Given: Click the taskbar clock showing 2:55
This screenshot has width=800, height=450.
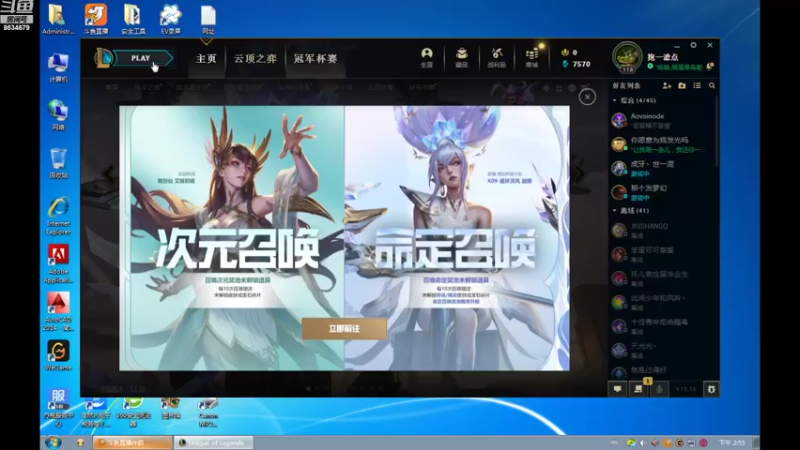Looking at the screenshot, I should coord(732,443).
